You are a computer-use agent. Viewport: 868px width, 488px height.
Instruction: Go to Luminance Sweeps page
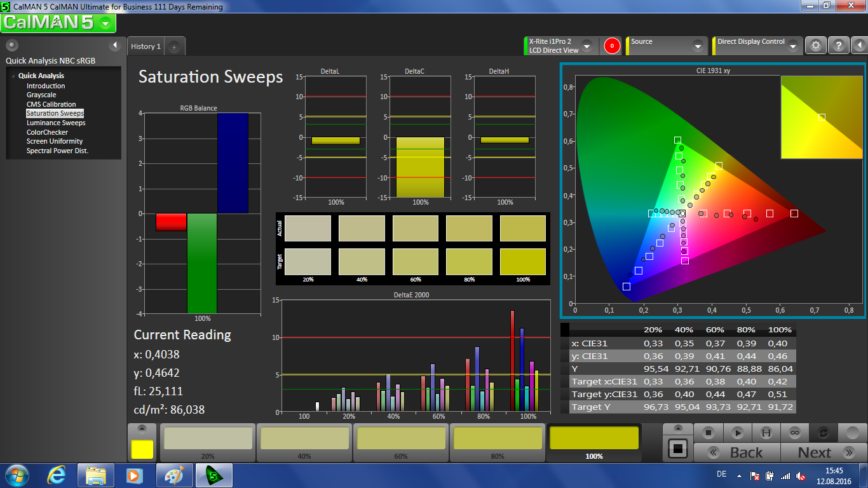click(56, 123)
